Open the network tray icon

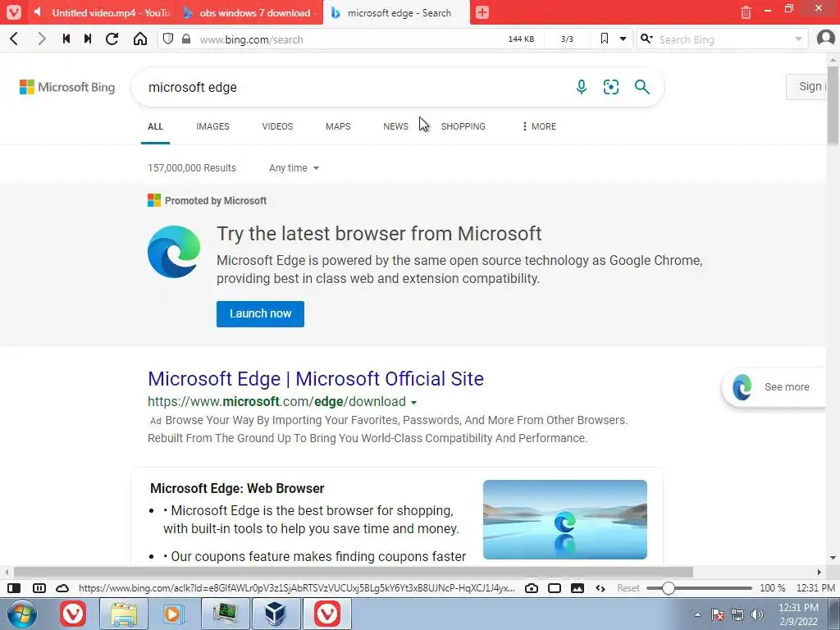tap(737, 614)
